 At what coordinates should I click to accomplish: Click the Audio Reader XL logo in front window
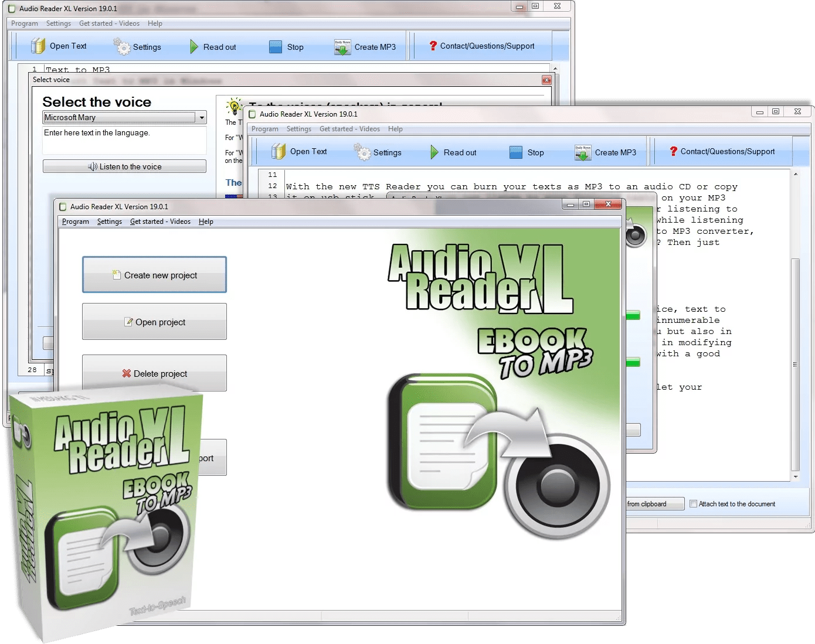[480, 278]
